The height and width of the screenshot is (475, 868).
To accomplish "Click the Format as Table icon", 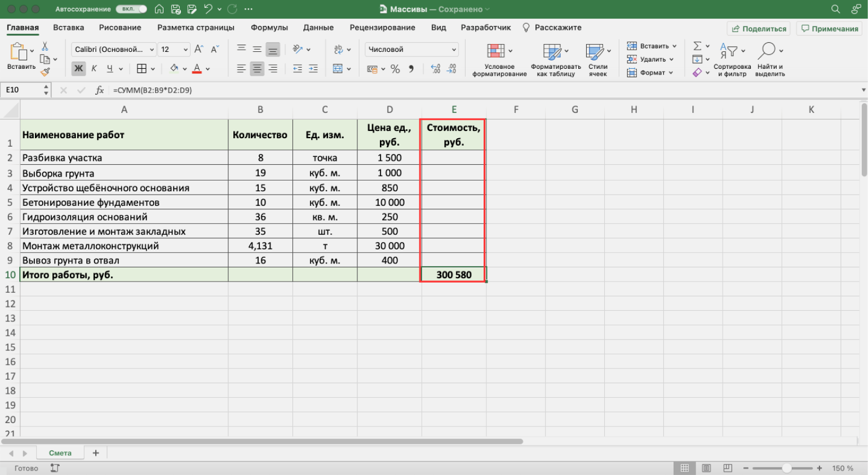I will point(552,51).
